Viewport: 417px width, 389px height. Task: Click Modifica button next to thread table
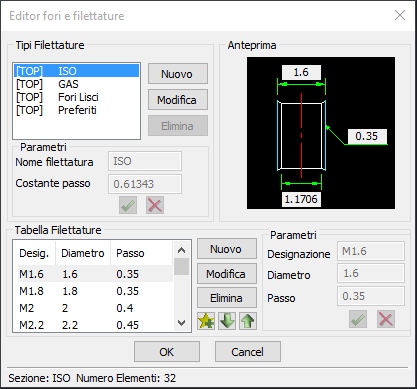[227, 274]
